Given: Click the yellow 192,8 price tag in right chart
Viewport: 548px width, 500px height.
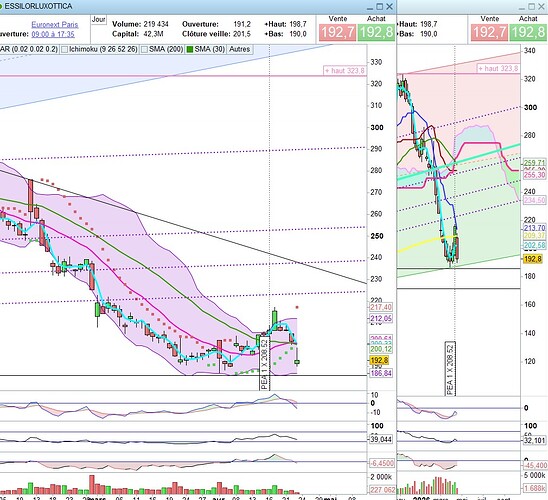Looking at the screenshot, I should point(533,259).
